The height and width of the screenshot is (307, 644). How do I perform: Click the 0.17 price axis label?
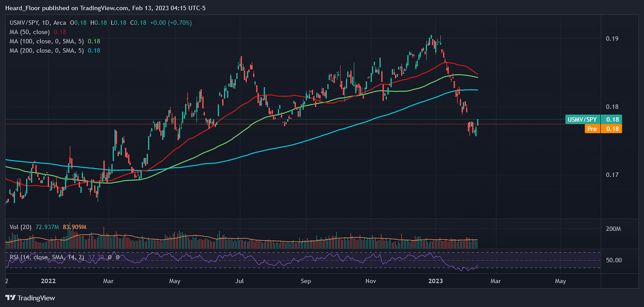[x=612, y=175]
